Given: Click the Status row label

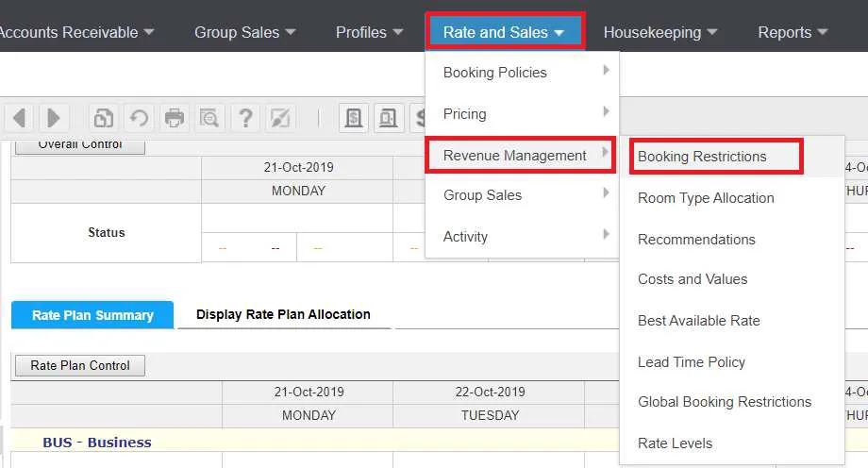Looking at the screenshot, I should click(107, 233).
